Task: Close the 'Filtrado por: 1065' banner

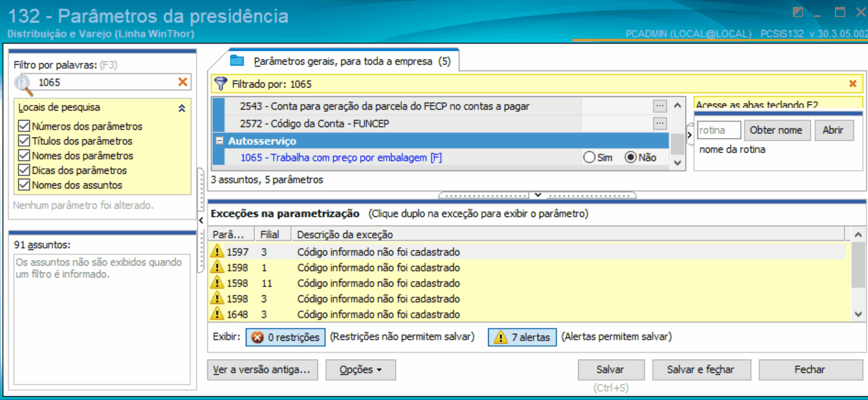Action: pos(853,84)
